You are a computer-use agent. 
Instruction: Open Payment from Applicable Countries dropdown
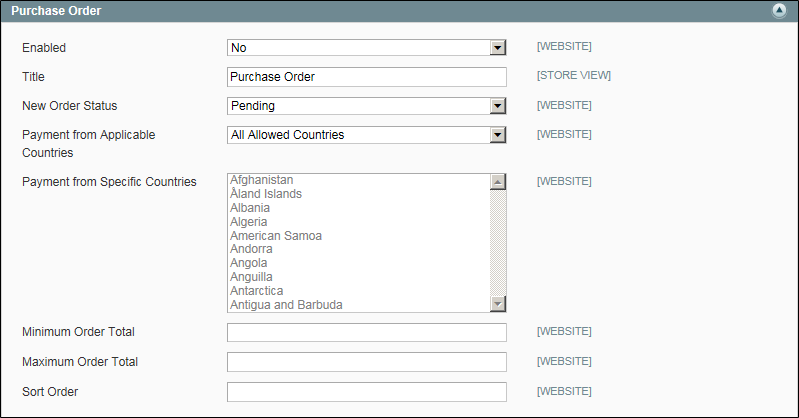pos(366,135)
